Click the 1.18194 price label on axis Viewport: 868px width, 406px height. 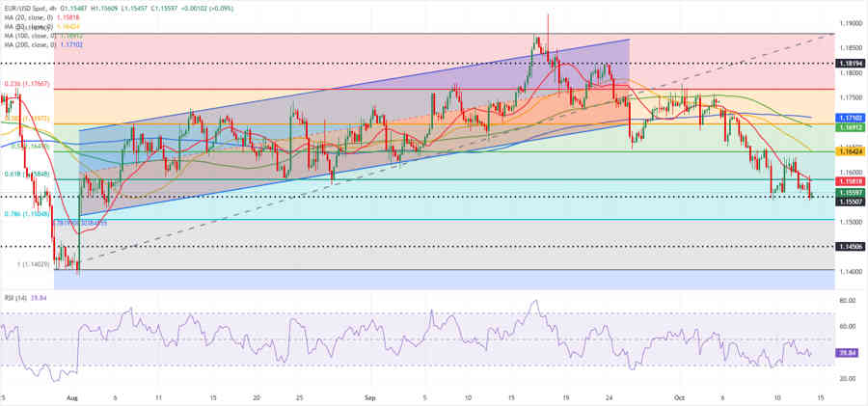pyautogui.click(x=850, y=63)
